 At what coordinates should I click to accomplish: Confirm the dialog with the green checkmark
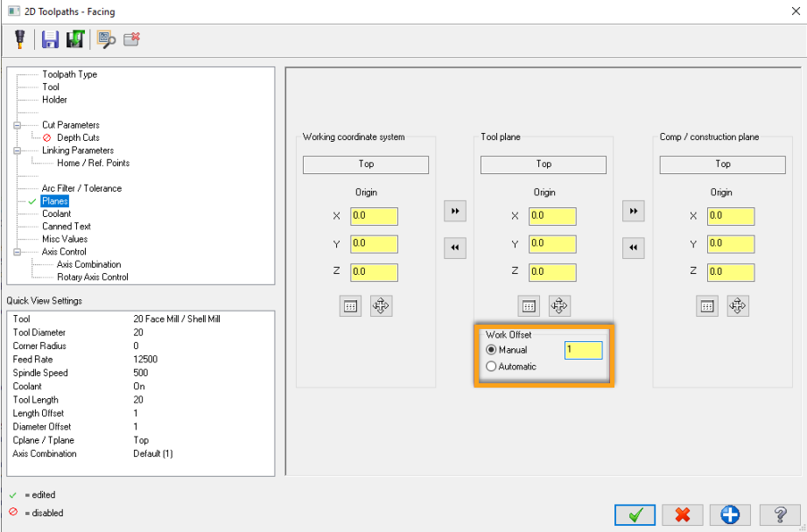click(635, 514)
